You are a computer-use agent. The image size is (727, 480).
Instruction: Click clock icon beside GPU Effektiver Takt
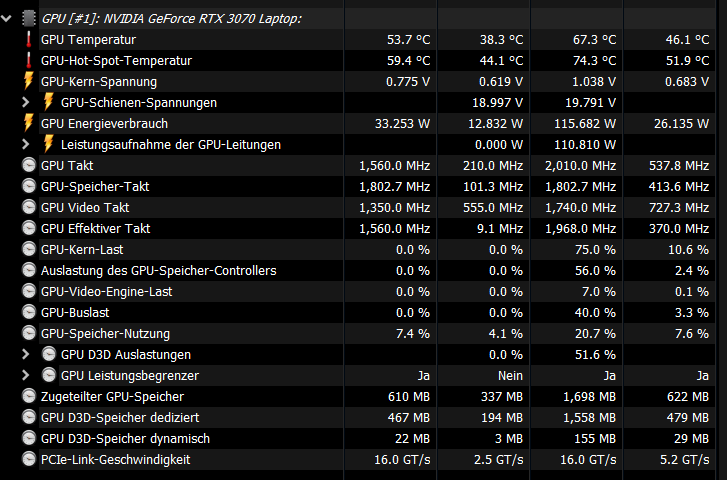pyautogui.click(x=29, y=229)
